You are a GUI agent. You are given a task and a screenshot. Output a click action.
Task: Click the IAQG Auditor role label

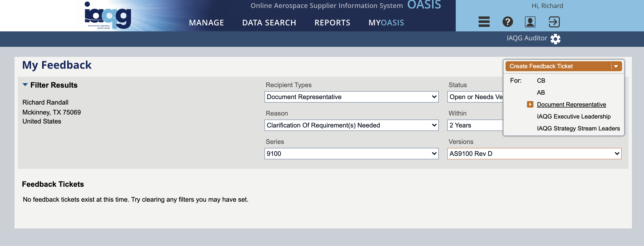pyautogui.click(x=527, y=38)
